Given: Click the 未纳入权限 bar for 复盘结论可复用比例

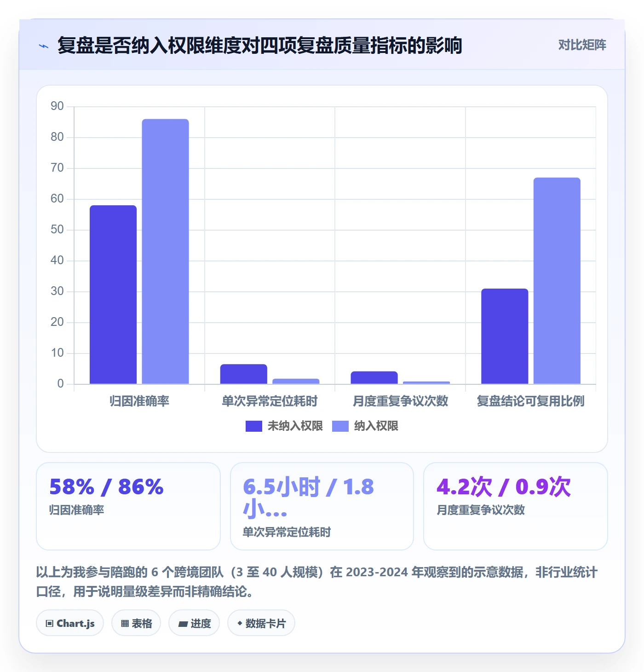Looking at the screenshot, I should tap(505, 336).
